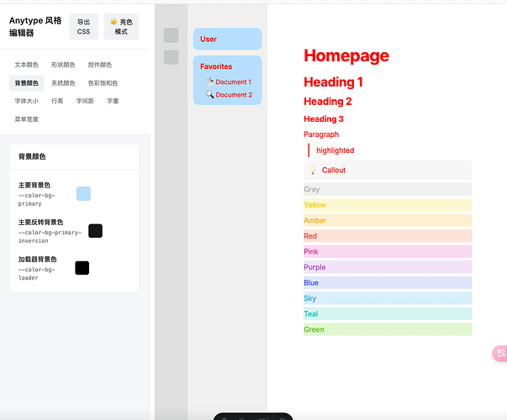Pick the 主要反转背景色 dark swatch
This screenshot has height=420, width=507.
(x=95, y=231)
